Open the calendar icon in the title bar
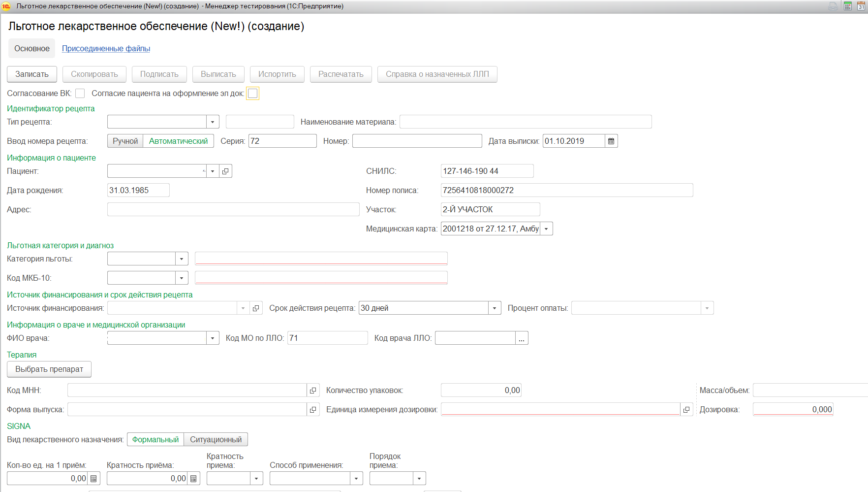868x492 pixels. click(x=861, y=6)
